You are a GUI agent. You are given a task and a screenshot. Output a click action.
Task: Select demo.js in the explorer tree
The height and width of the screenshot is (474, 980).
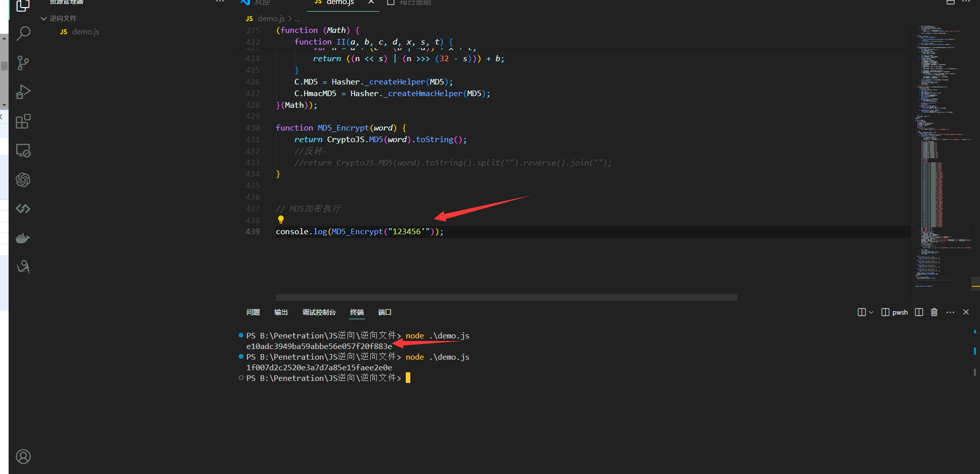(x=85, y=32)
